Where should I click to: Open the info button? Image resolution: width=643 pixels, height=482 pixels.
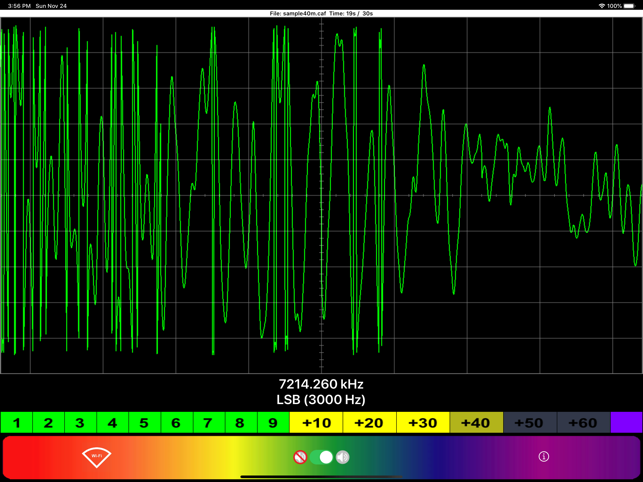pyautogui.click(x=544, y=457)
